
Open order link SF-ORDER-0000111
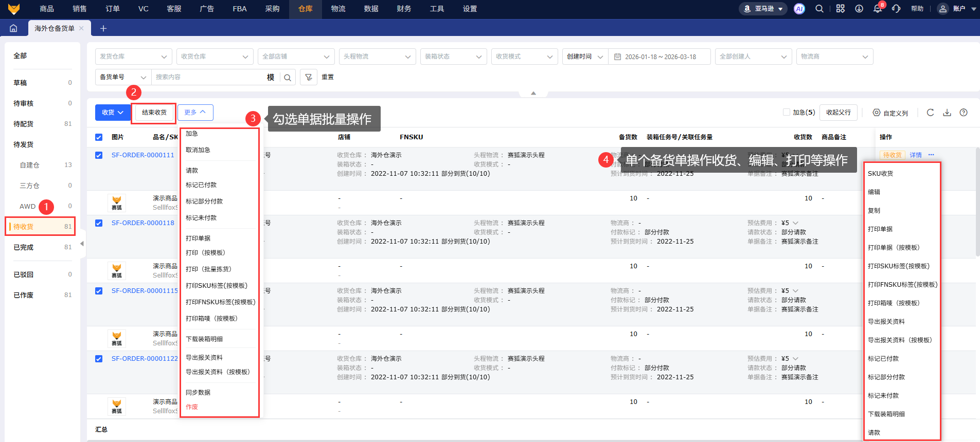point(142,155)
